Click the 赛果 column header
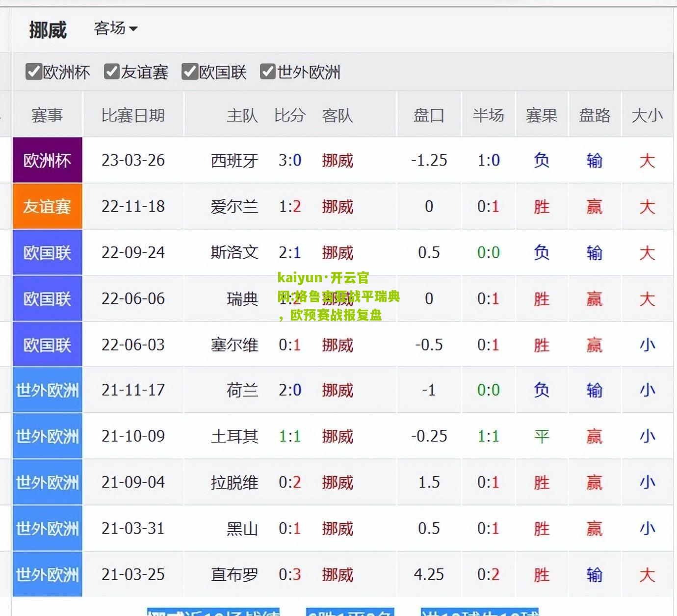The width and height of the screenshot is (677, 616). pyautogui.click(x=542, y=115)
